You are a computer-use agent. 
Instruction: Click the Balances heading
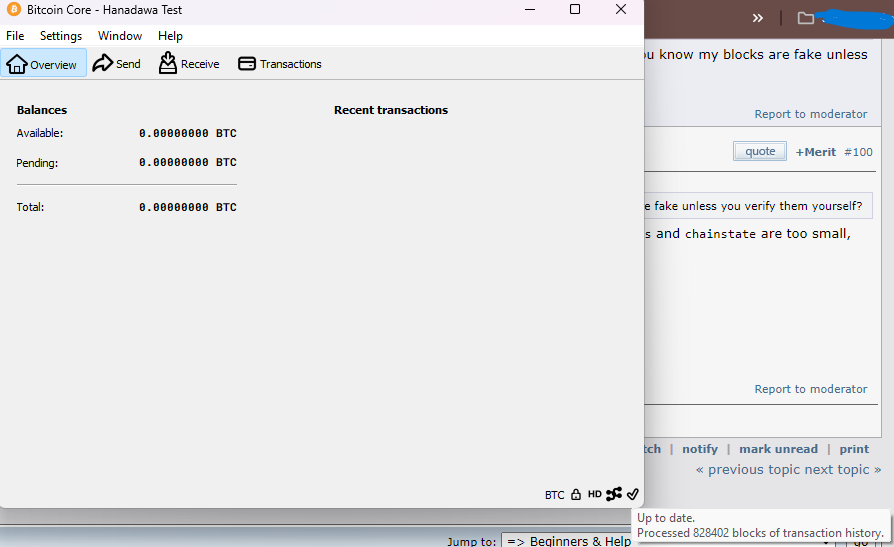(42, 110)
